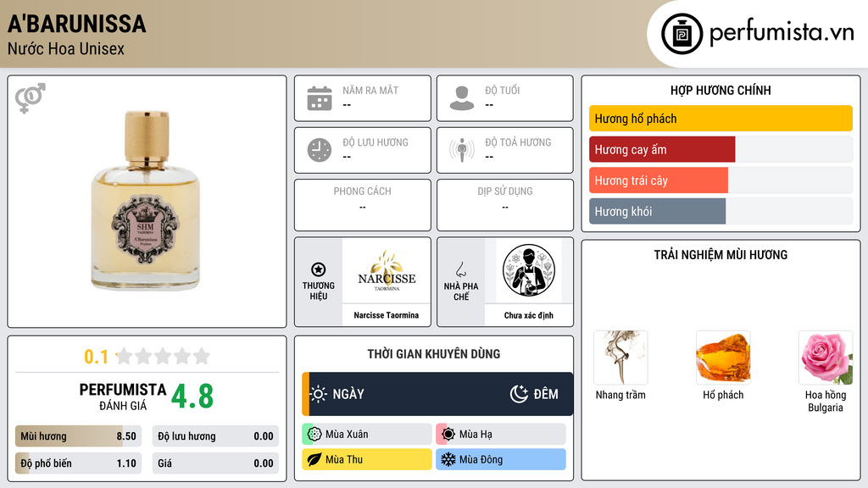Image resolution: width=868 pixels, height=488 pixels.
Task: Click the Hương trái cây accord bar
Action: point(721,180)
